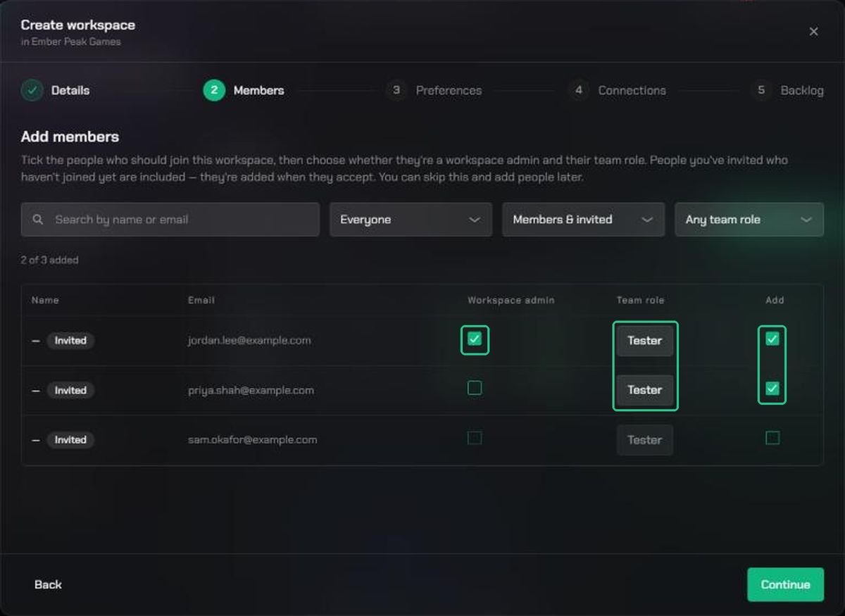Click the step 5 Backlog circle
This screenshot has height=616, width=845.
[761, 90]
